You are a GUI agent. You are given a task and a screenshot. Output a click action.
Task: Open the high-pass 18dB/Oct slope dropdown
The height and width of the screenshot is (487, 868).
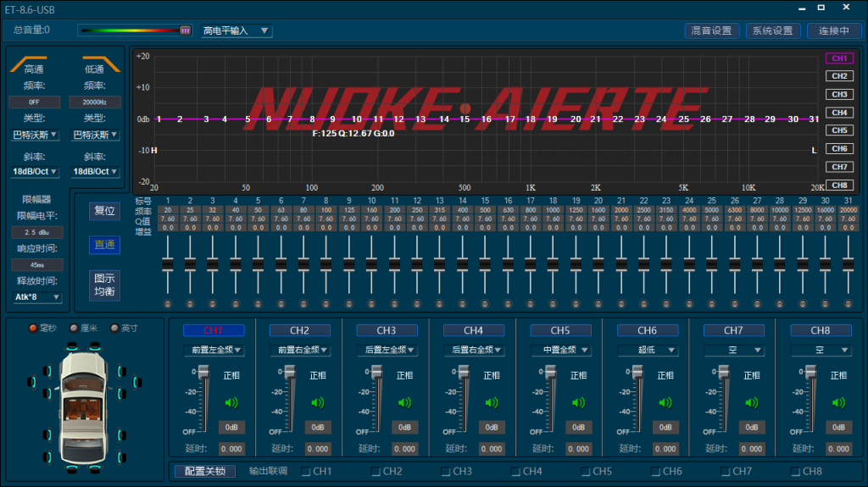point(34,172)
